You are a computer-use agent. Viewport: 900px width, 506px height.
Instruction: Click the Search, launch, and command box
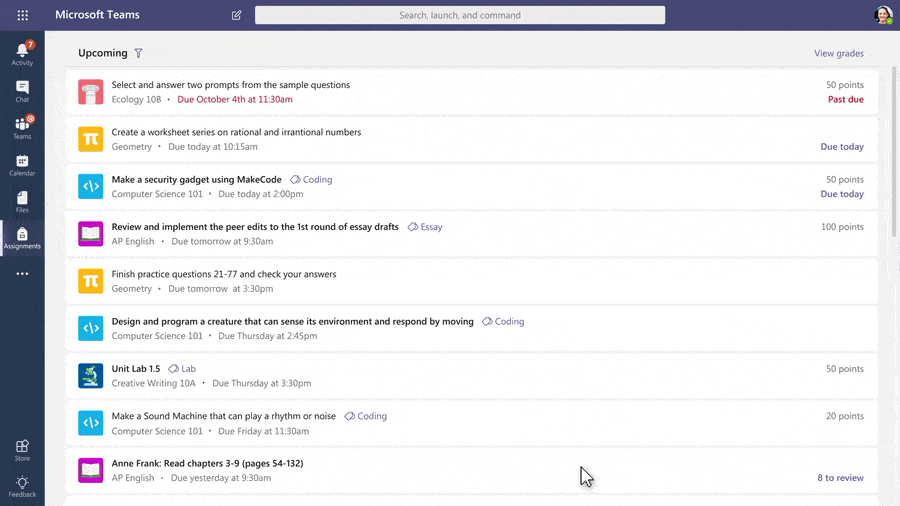[x=460, y=15]
